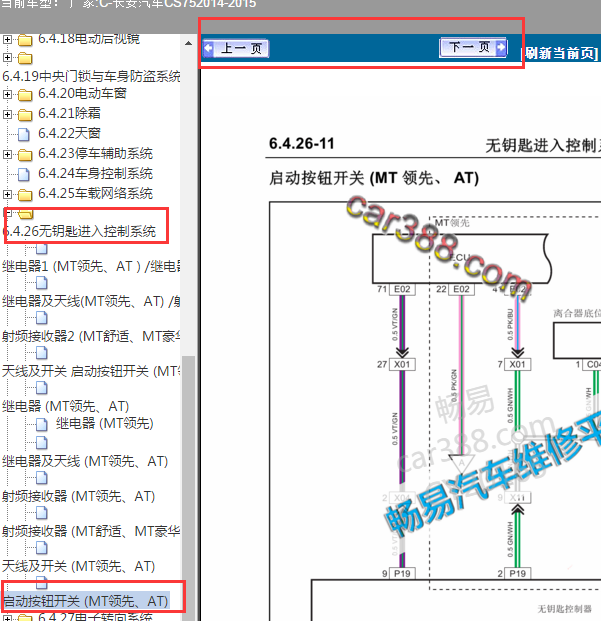Click the 刷新当前页 refresh link
Image resolution: width=601 pixels, height=621 pixels.
tap(559, 53)
